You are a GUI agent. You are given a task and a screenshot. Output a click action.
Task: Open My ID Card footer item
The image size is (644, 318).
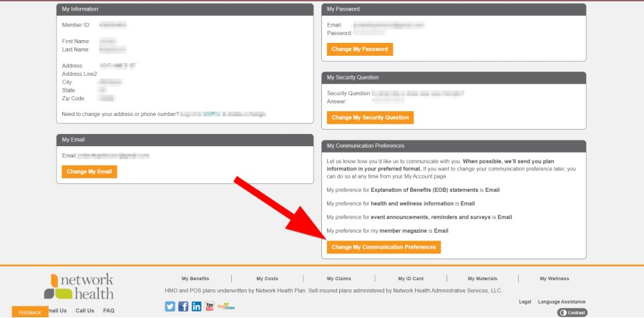coord(411,279)
